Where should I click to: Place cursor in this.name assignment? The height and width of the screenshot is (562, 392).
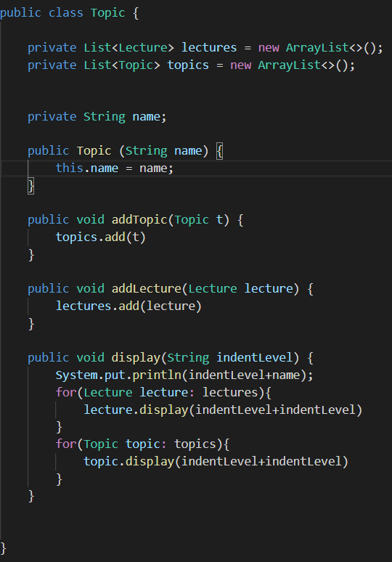point(115,168)
